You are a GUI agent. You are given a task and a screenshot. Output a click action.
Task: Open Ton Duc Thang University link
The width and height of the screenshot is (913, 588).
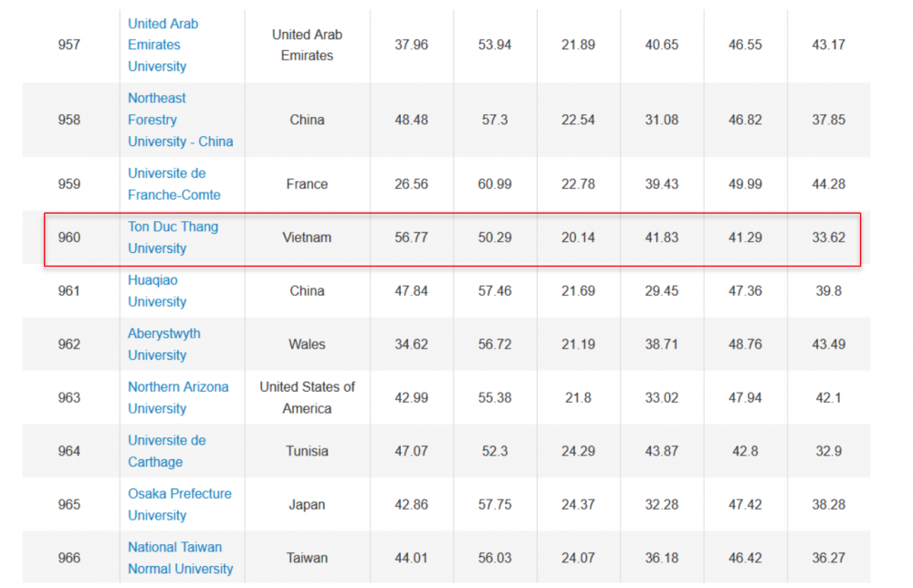173,237
